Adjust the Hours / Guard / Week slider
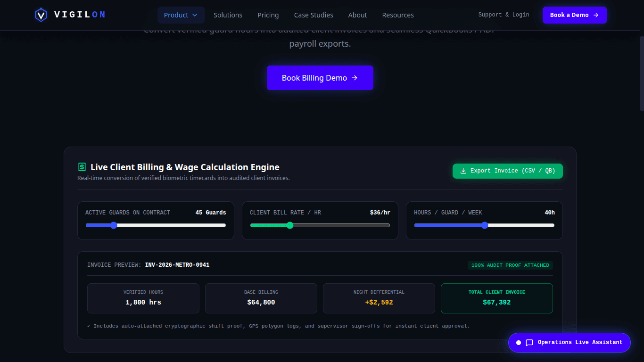The height and width of the screenshot is (362, 644). point(484,225)
